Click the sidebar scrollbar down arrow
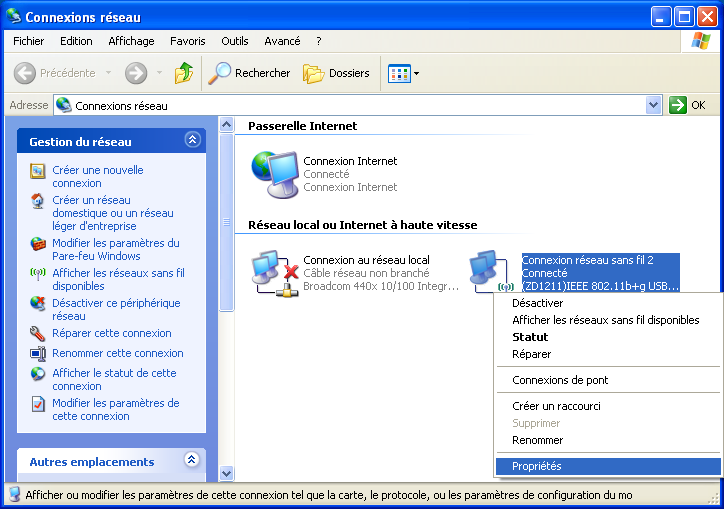 [226, 473]
